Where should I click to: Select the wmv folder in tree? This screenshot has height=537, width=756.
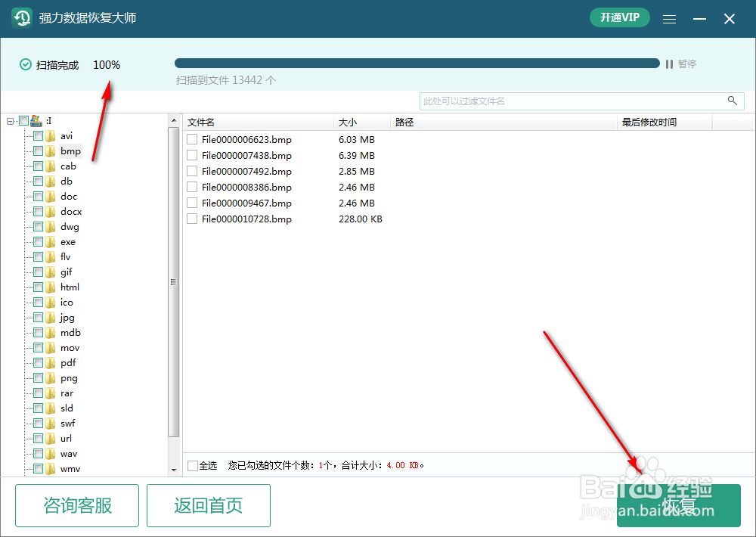(x=70, y=469)
